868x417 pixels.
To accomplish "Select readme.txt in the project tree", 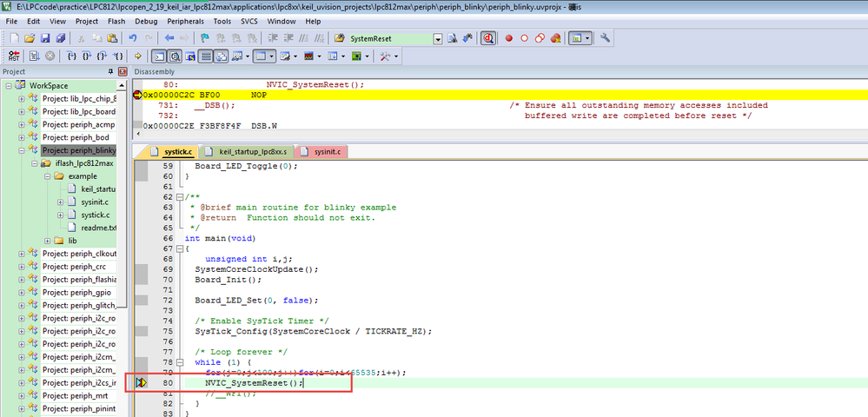I will [x=99, y=228].
